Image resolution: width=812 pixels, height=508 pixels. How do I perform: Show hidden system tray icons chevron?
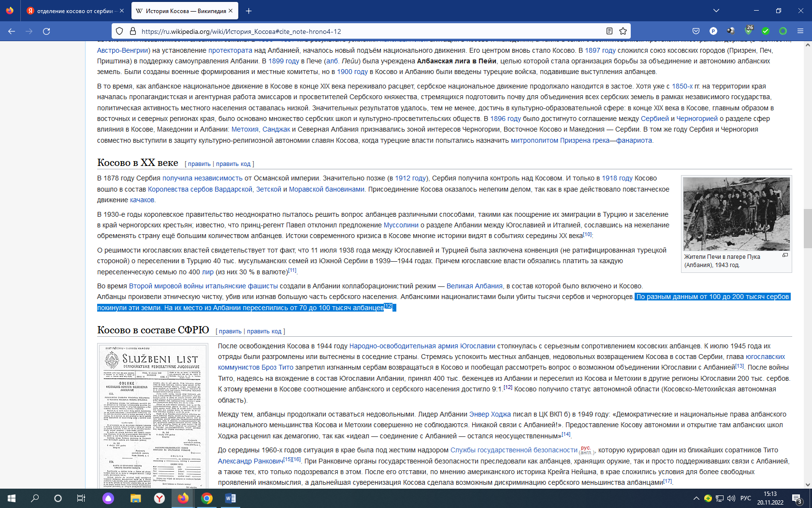[x=696, y=498]
